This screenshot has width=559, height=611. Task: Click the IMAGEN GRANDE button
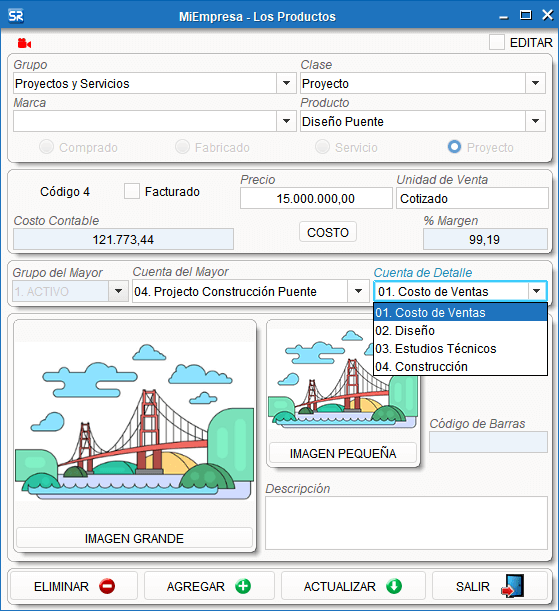pos(134,538)
